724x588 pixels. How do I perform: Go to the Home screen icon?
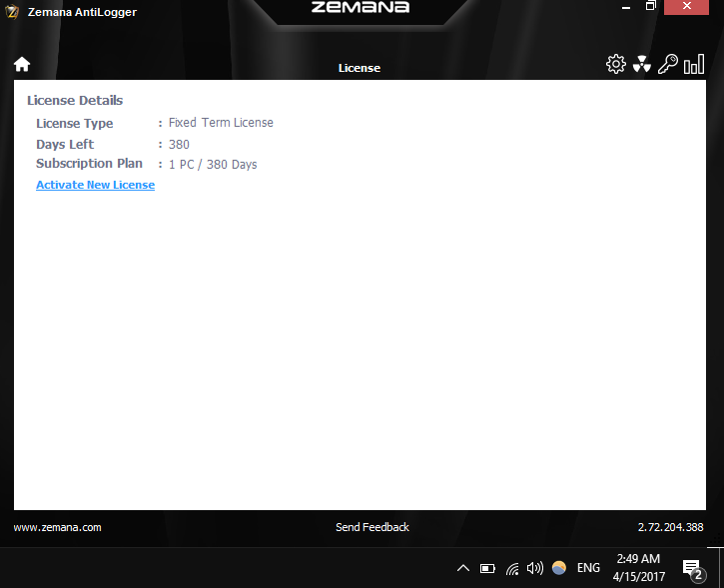pos(22,64)
